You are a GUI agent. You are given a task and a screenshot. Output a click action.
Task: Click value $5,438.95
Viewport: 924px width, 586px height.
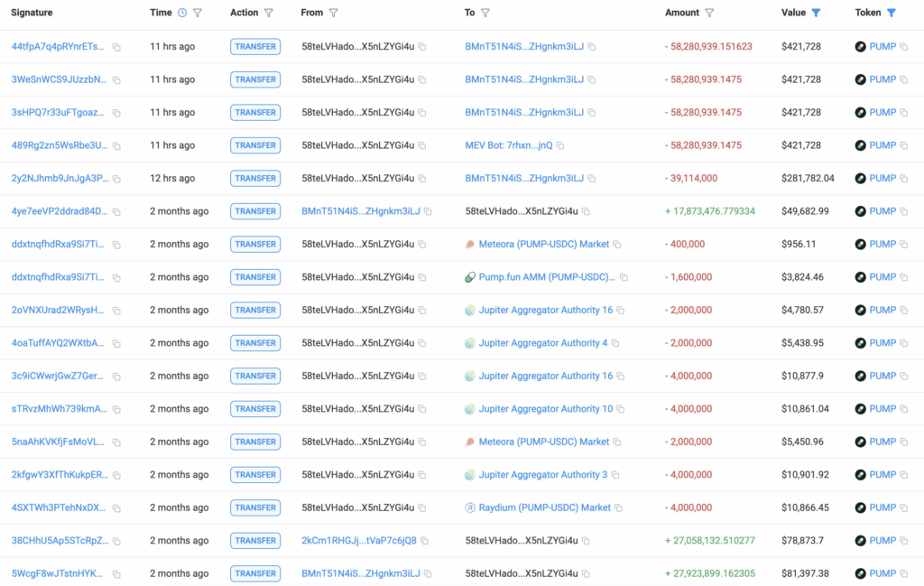tap(802, 342)
